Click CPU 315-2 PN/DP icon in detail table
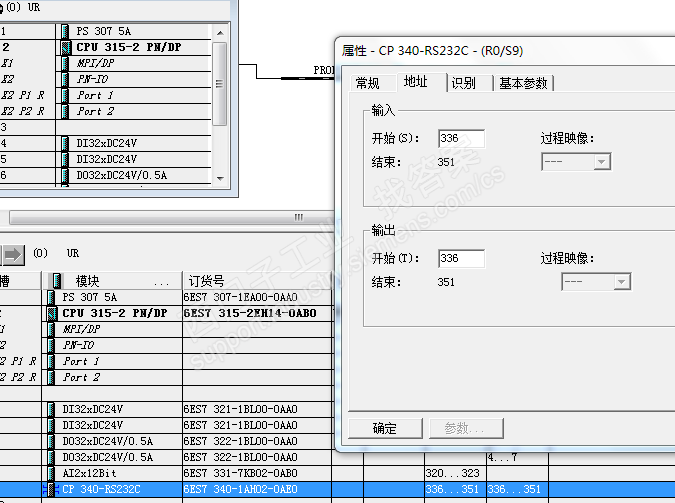The width and height of the screenshot is (675, 503). [x=51, y=313]
